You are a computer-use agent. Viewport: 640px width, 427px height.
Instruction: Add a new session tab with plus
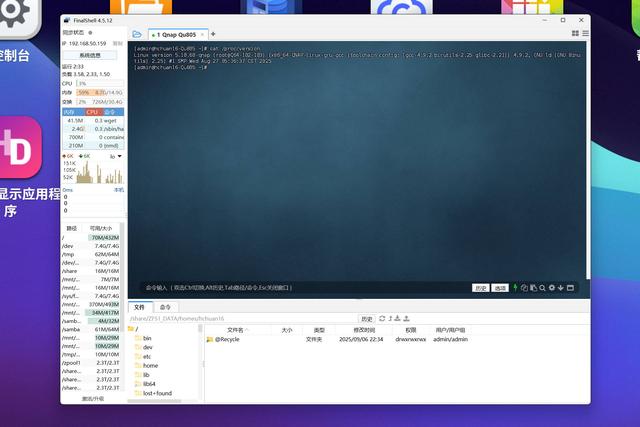[213, 34]
